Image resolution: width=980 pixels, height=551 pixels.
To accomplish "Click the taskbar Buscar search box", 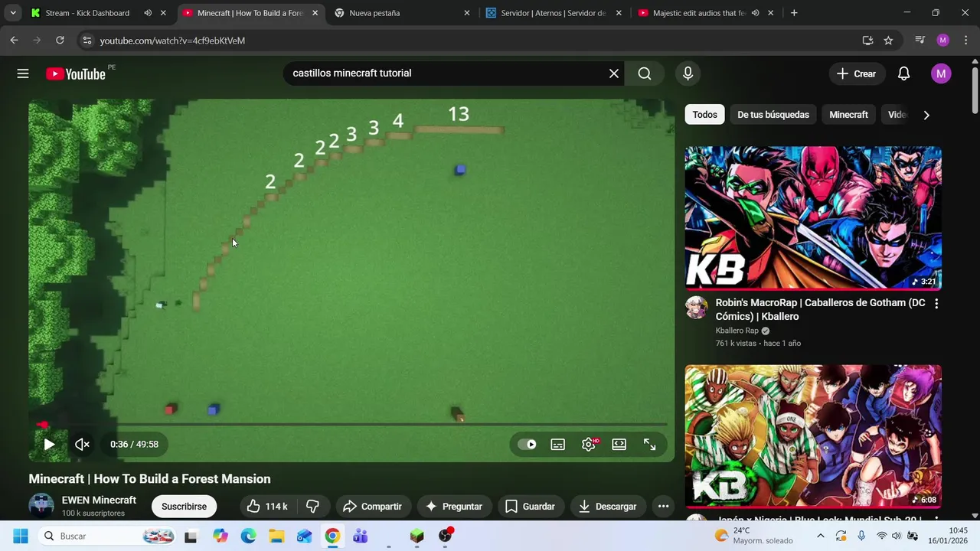I will (107, 536).
